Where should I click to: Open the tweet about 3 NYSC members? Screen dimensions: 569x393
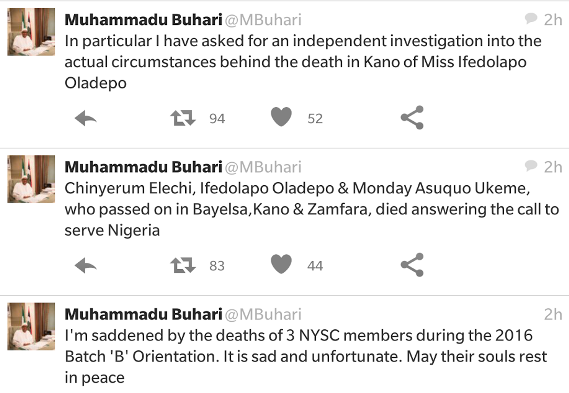coord(306,356)
